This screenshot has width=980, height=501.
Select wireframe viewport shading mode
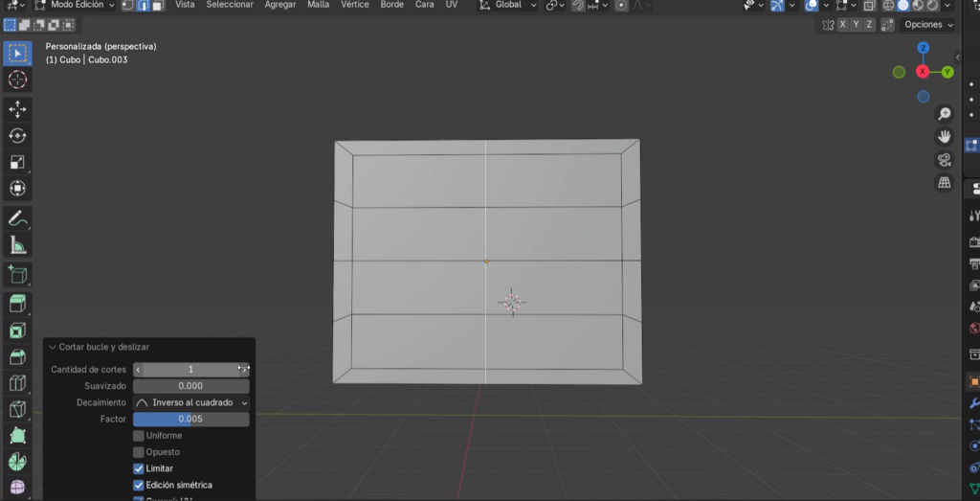click(889, 5)
